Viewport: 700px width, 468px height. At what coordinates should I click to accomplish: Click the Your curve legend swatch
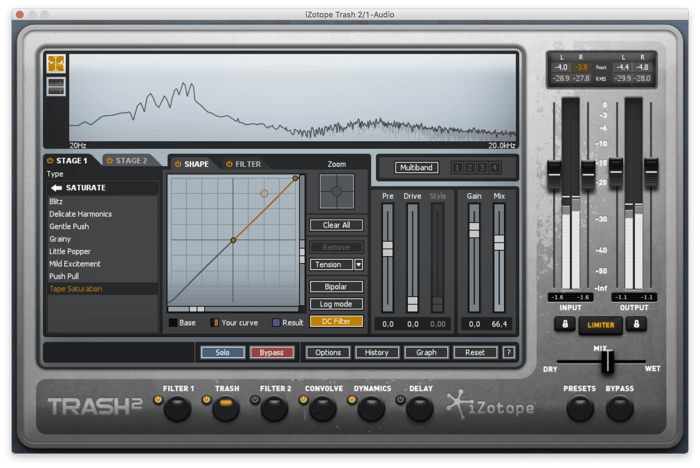(x=215, y=322)
